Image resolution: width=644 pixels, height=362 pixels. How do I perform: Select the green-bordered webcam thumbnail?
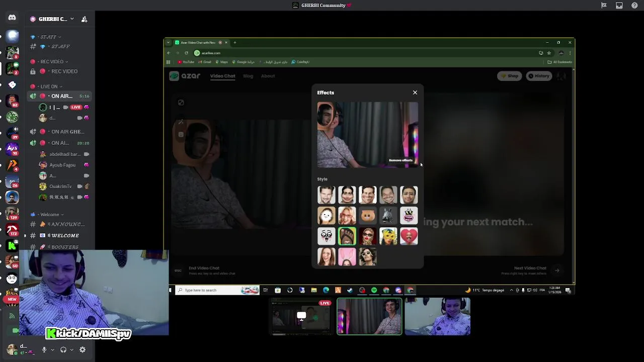click(369, 316)
